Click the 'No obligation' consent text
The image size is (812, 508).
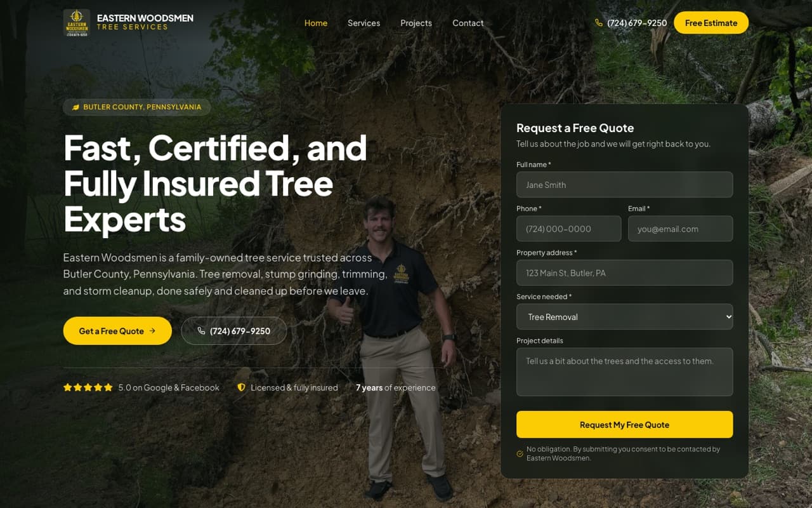click(x=624, y=453)
